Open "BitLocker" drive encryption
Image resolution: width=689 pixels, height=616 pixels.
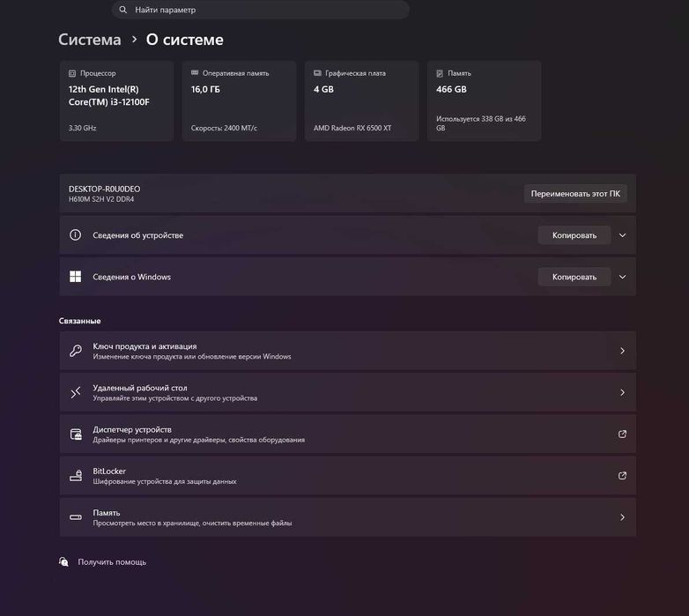(x=347, y=476)
